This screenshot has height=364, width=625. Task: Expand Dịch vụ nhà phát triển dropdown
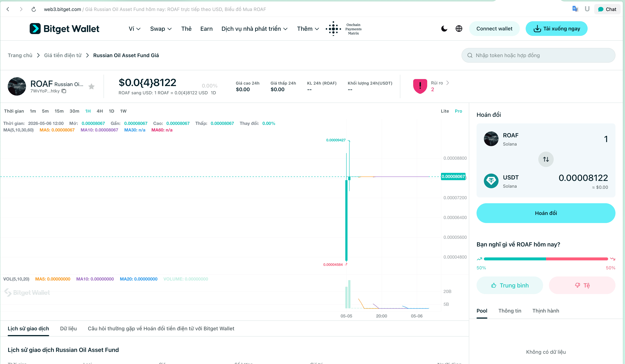pos(254,29)
